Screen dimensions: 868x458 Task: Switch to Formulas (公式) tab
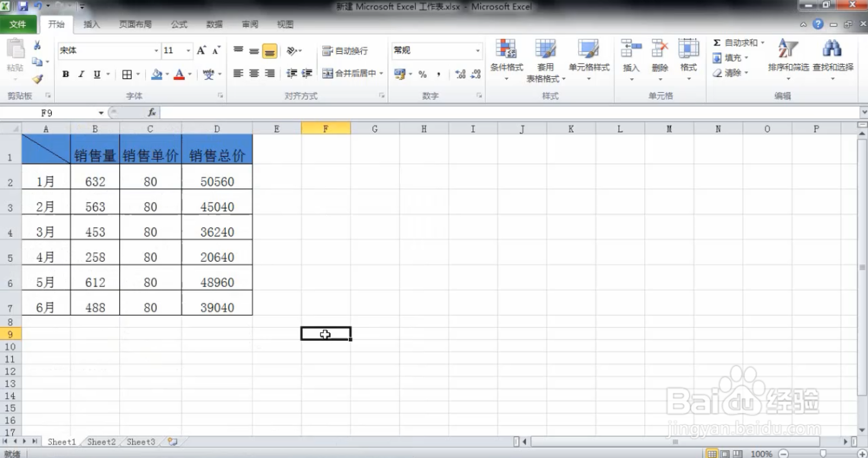click(179, 24)
